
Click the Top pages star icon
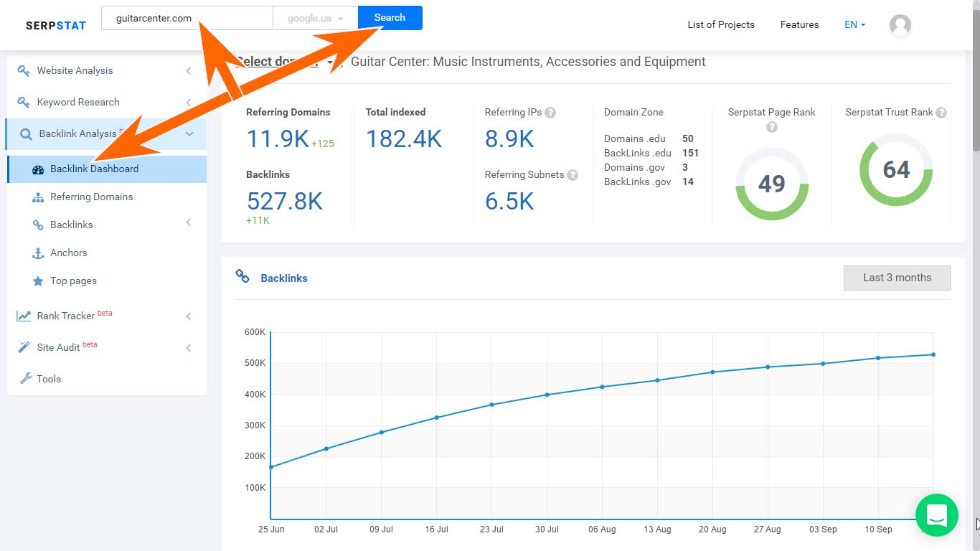click(x=38, y=281)
